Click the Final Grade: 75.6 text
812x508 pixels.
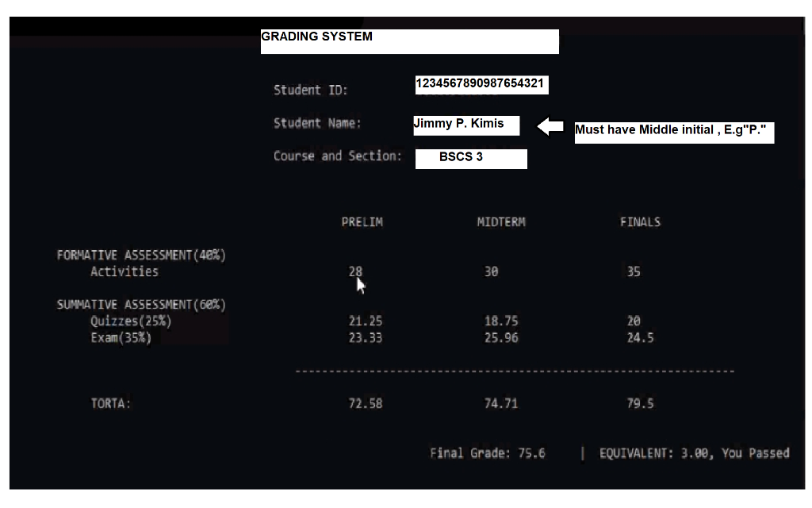487,452
